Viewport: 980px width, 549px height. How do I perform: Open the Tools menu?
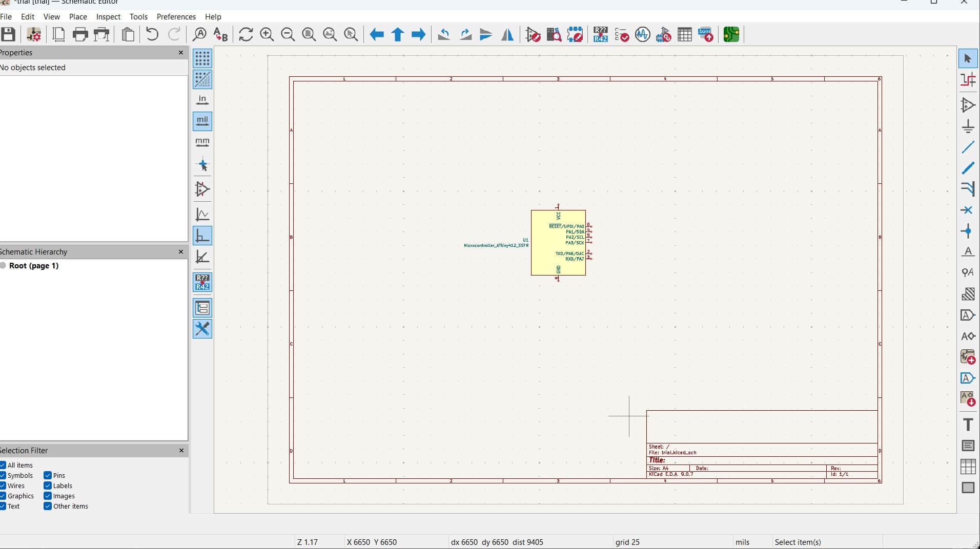pos(138,16)
